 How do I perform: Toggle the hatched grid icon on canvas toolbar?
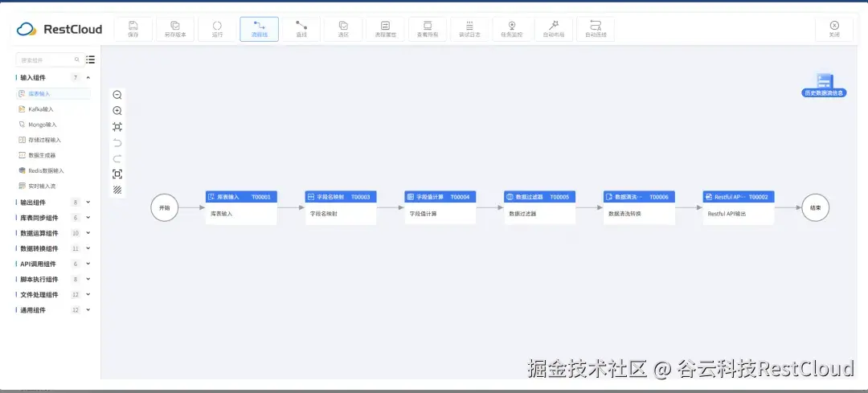[x=117, y=190]
